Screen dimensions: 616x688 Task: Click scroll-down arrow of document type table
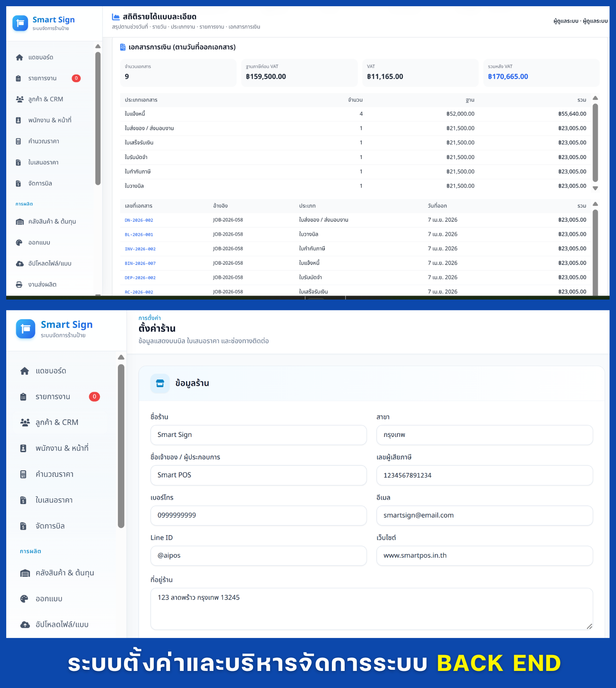tap(595, 188)
